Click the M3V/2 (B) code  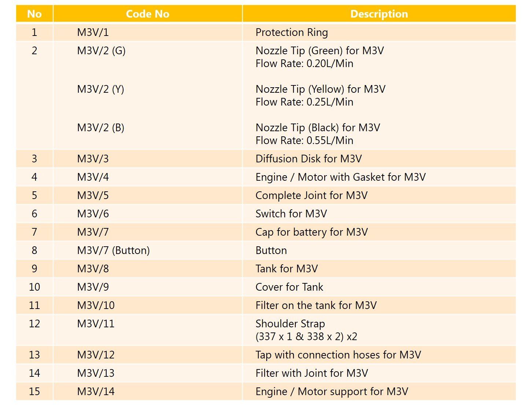[x=101, y=128]
